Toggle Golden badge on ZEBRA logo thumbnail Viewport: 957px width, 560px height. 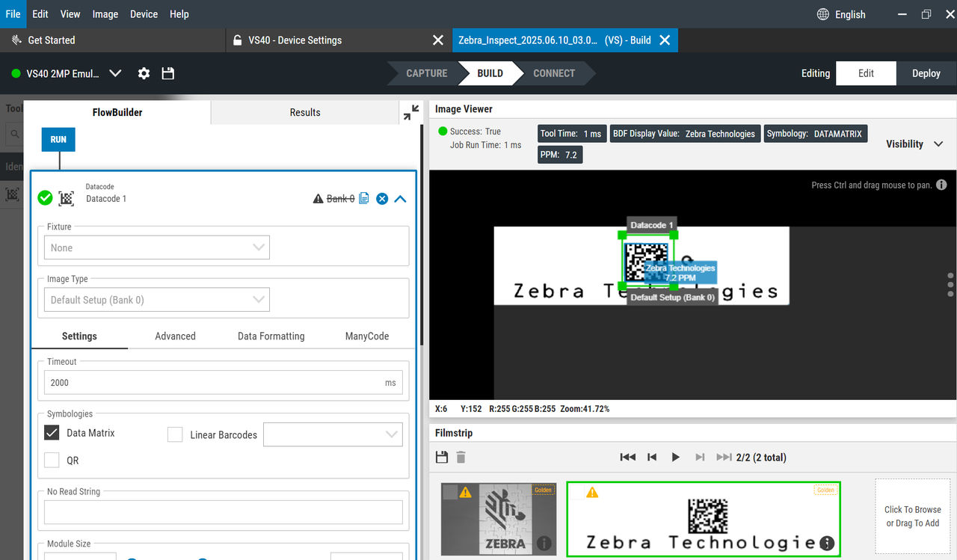click(x=543, y=490)
